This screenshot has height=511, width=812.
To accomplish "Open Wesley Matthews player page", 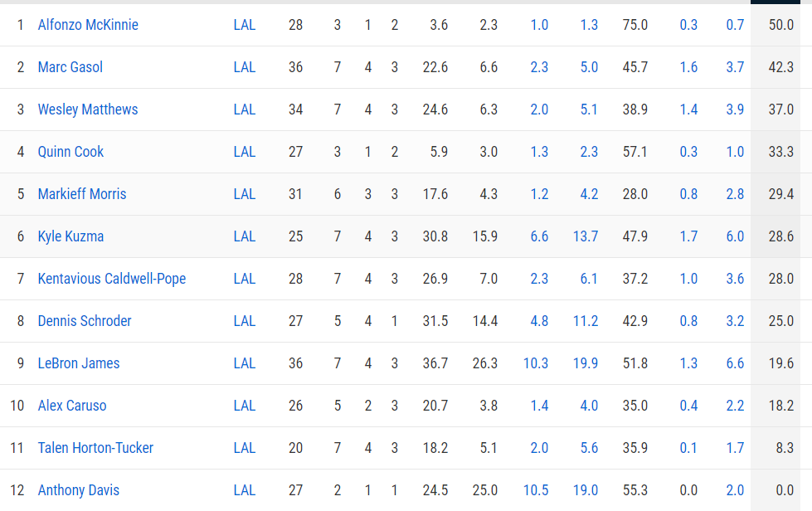I will coord(88,109).
